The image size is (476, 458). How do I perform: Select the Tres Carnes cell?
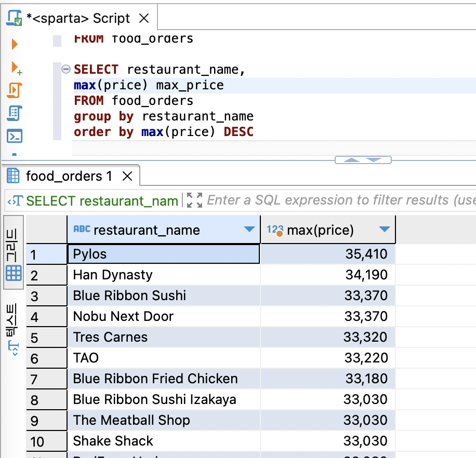(x=163, y=338)
